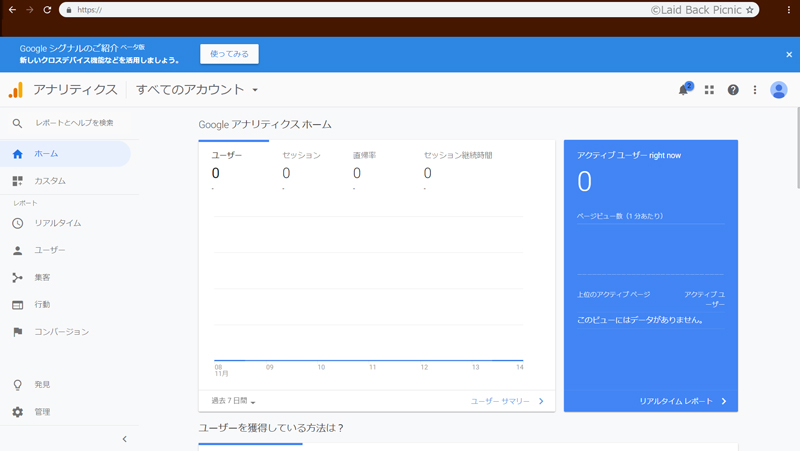Click the アナリティクス product name text
This screenshot has height=451, width=800.
click(76, 90)
